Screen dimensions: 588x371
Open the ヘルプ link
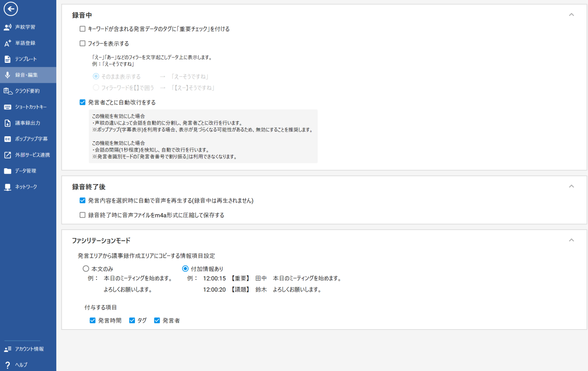(x=21, y=365)
